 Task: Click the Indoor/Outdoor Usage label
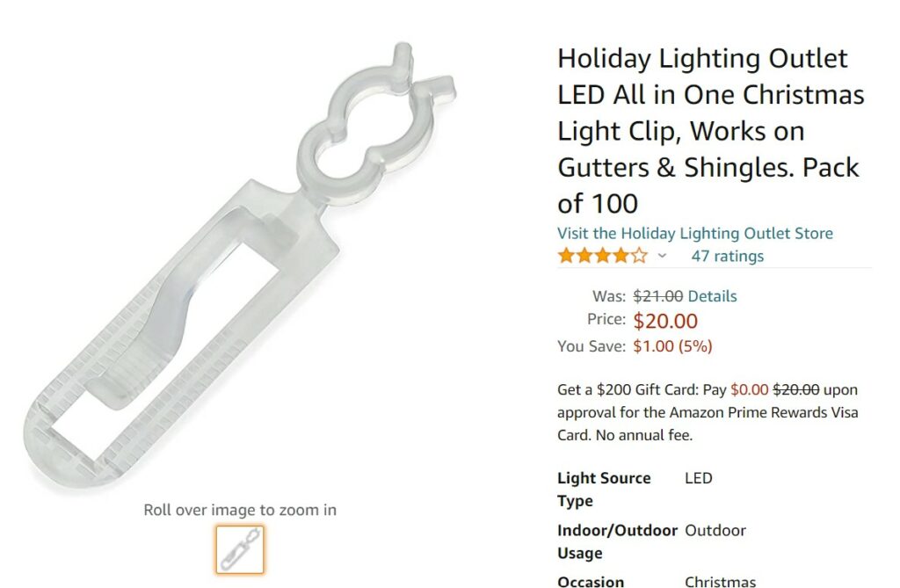click(x=617, y=541)
